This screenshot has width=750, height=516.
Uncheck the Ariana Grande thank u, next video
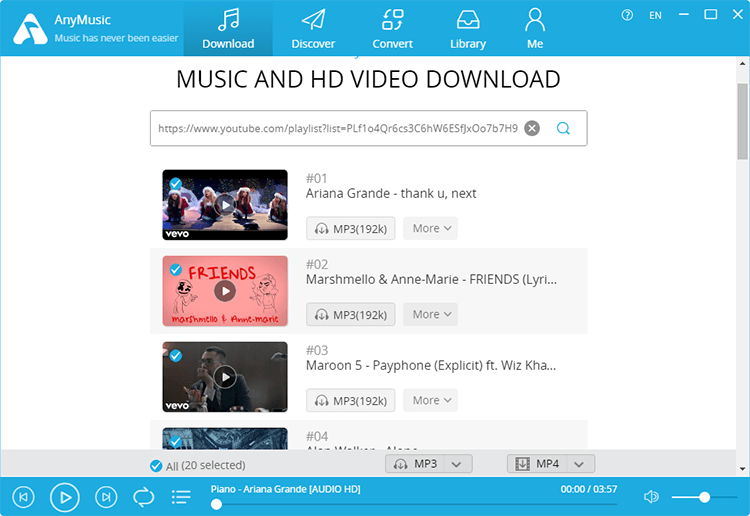176,184
